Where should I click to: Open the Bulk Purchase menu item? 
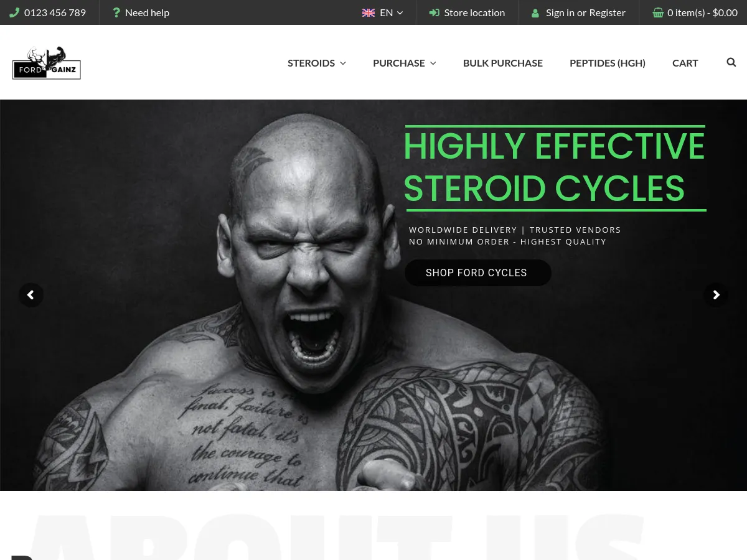coord(503,63)
